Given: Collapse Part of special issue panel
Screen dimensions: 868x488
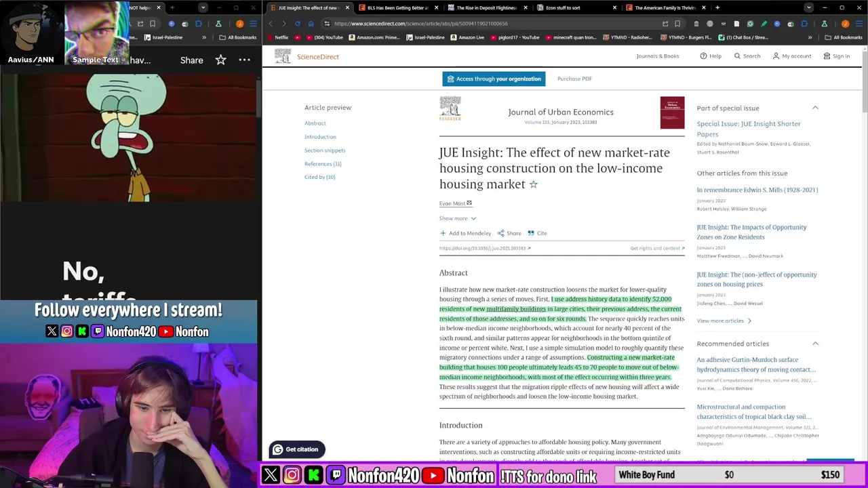Looking at the screenshot, I should coord(815,108).
